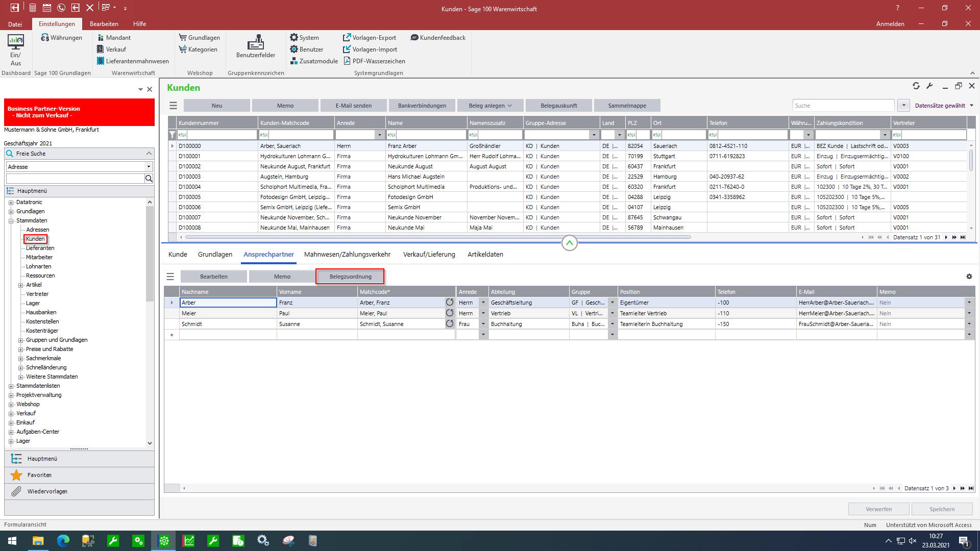Open Ansprechpartner gear settings icon
980x551 pixels.
click(x=969, y=277)
